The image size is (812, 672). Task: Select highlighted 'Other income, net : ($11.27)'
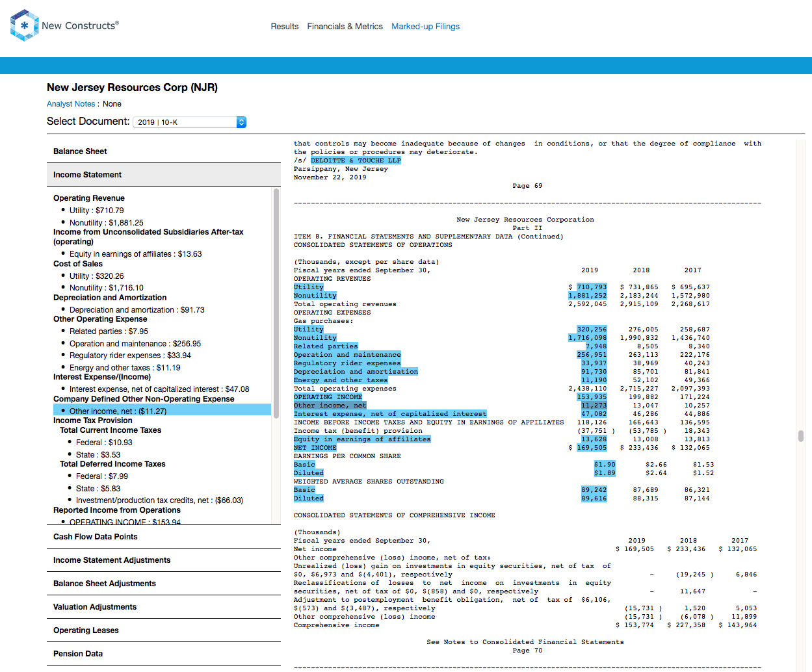pyautogui.click(x=162, y=411)
